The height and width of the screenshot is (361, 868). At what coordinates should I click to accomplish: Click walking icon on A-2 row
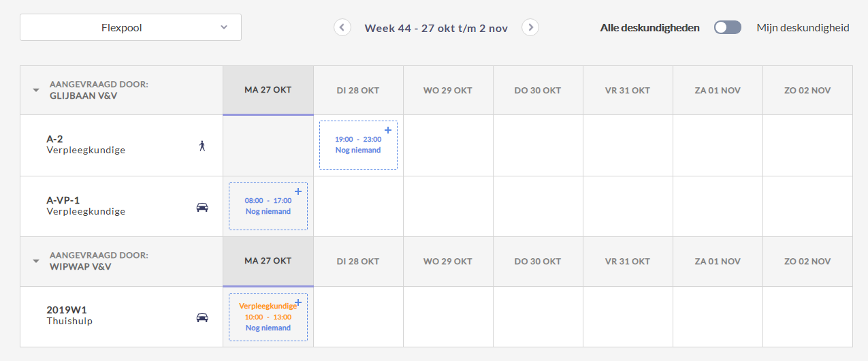(x=202, y=145)
